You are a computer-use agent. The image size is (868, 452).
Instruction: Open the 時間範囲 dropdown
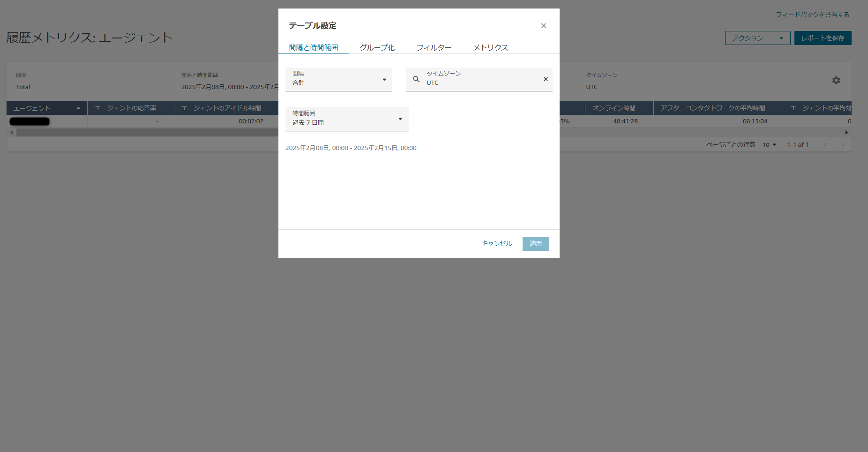(x=347, y=119)
